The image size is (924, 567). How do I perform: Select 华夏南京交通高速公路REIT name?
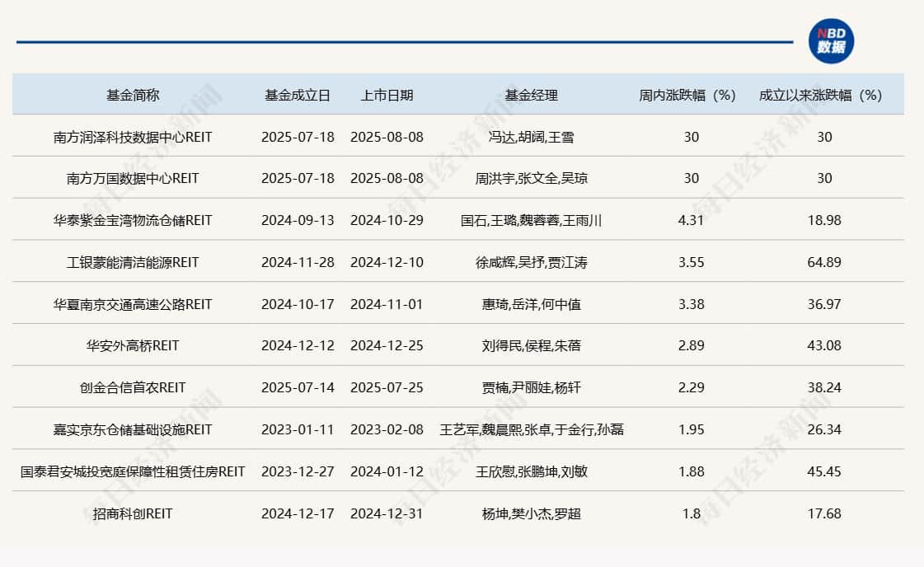(x=132, y=303)
